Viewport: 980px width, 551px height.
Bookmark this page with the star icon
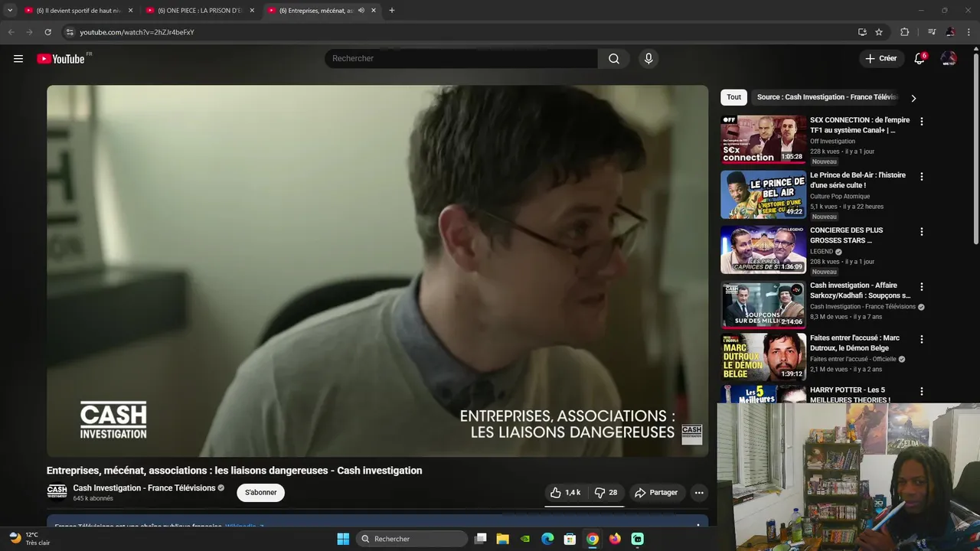pyautogui.click(x=879, y=32)
